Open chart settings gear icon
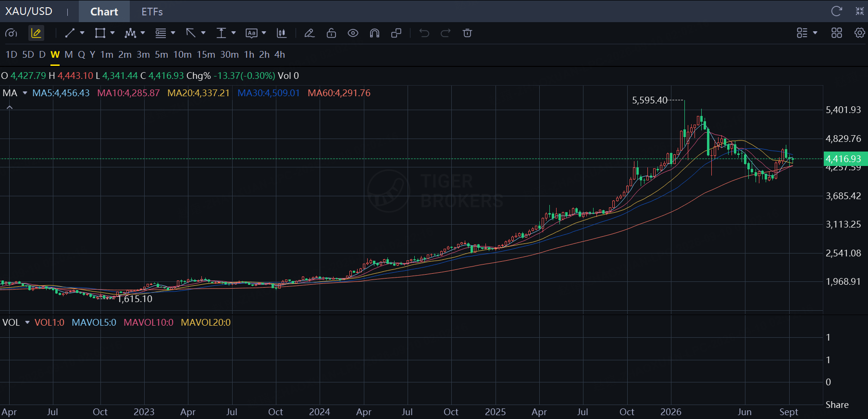Screen dimensions: 868x419 pyautogui.click(x=859, y=33)
